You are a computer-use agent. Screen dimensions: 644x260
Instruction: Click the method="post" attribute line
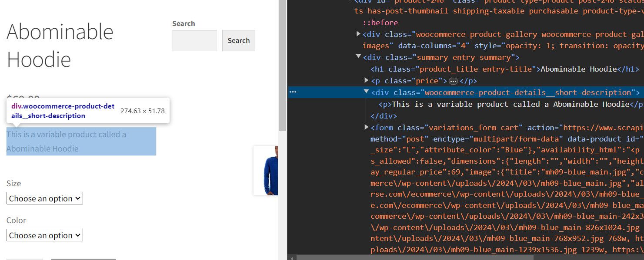pos(400,139)
